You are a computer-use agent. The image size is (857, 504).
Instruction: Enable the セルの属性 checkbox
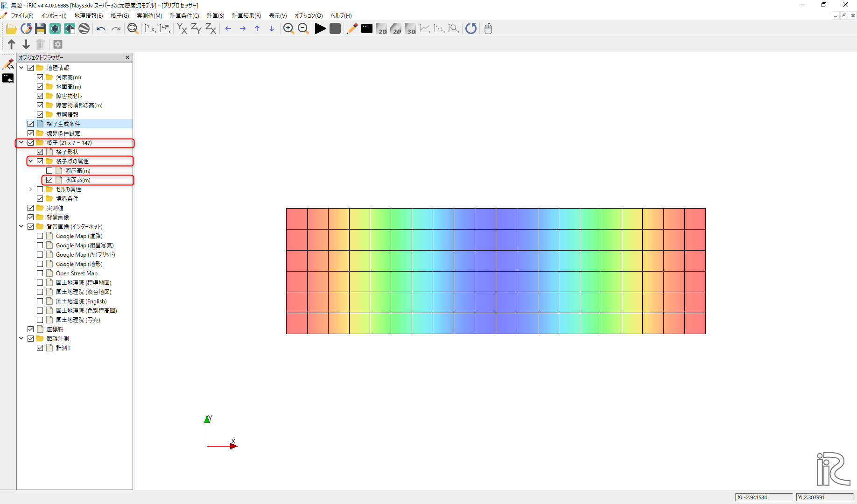click(x=40, y=189)
